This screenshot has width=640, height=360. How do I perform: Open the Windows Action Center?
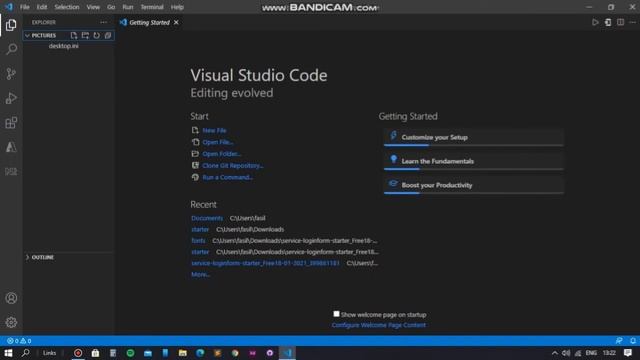click(x=628, y=353)
